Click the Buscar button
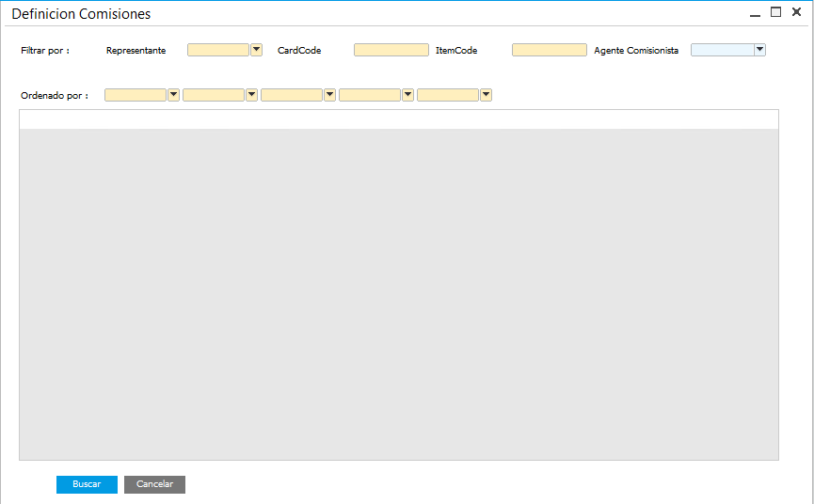Viewport: 814px width, 504px height. pyautogui.click(x=87, y=484)
